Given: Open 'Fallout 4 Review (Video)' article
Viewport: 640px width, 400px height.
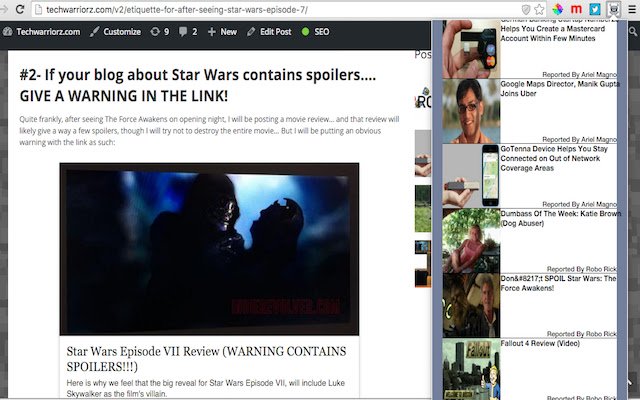Looking at the screenshot, I should [x=540, y=343].
